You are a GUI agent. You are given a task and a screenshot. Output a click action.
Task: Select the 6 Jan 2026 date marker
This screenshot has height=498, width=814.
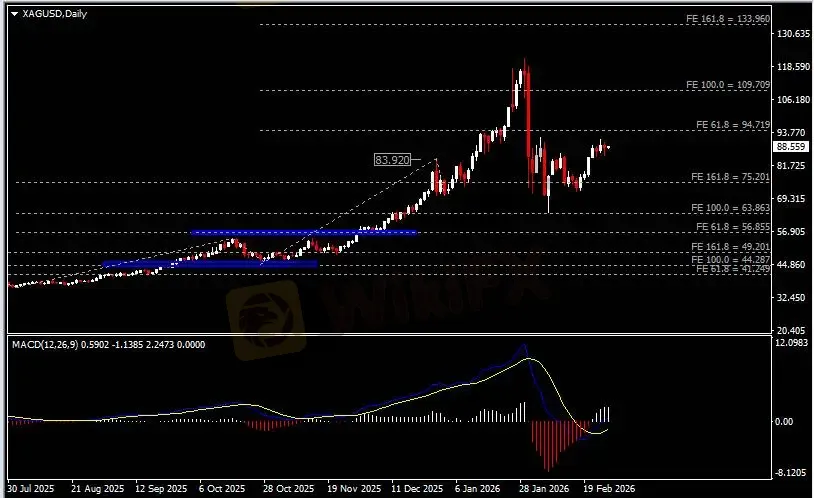[x=478, y=489]
